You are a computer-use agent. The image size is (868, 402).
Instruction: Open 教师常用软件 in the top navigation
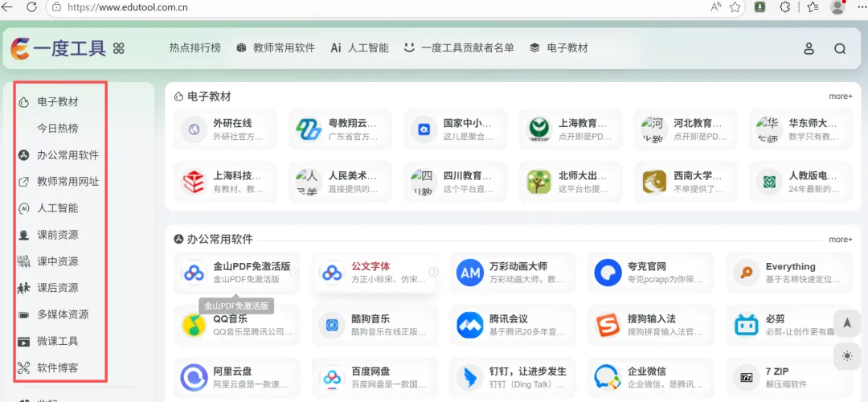click(276, 48)
